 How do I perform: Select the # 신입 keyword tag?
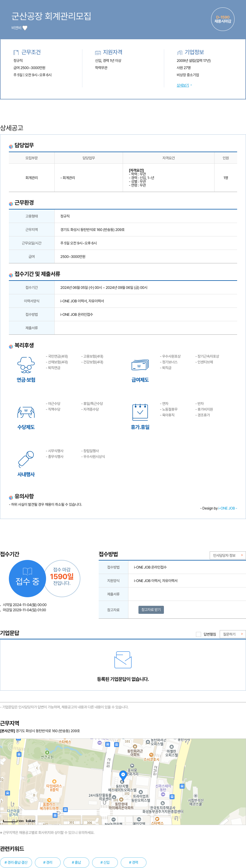pyautogui.click(x=105, y=862)
